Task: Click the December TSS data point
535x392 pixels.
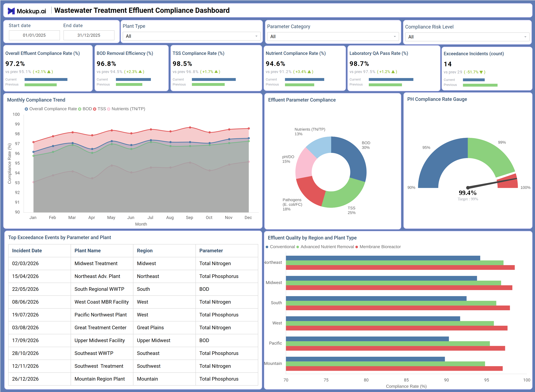Action: click(249, 129)
